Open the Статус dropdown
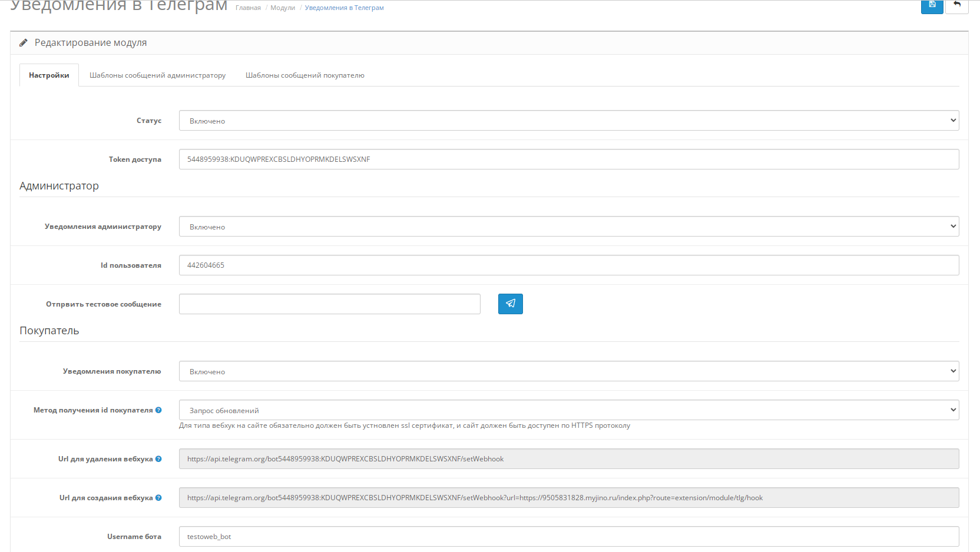 click(568, 120)
